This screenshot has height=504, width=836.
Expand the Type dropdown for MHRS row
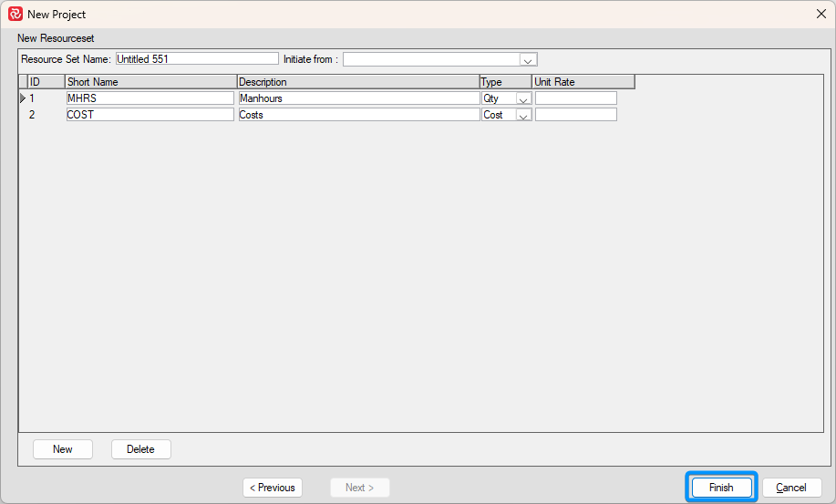click(523, 98)
